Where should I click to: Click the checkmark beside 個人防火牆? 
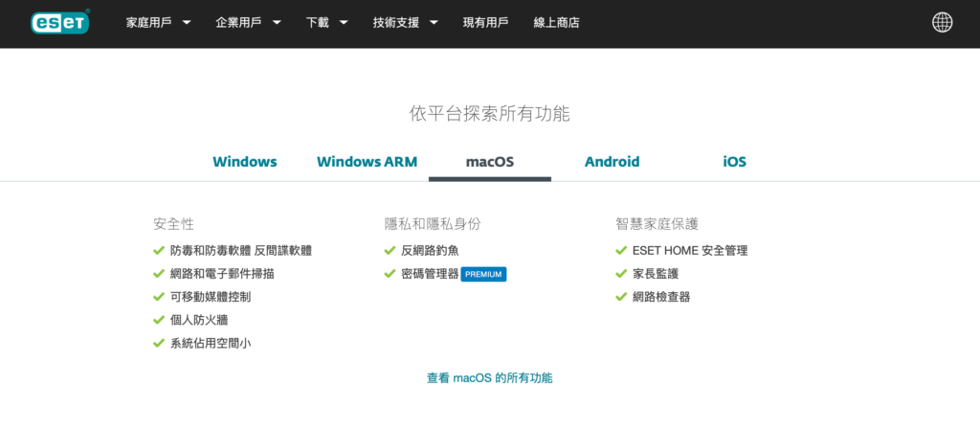159,320
